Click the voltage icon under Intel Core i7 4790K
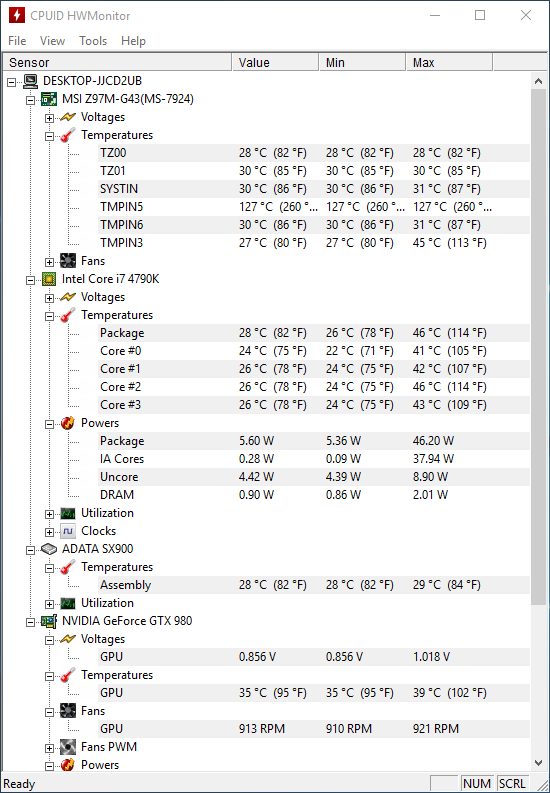Viewport: 550px width, 793px height. pyautogui.click(x=68, y=297)
